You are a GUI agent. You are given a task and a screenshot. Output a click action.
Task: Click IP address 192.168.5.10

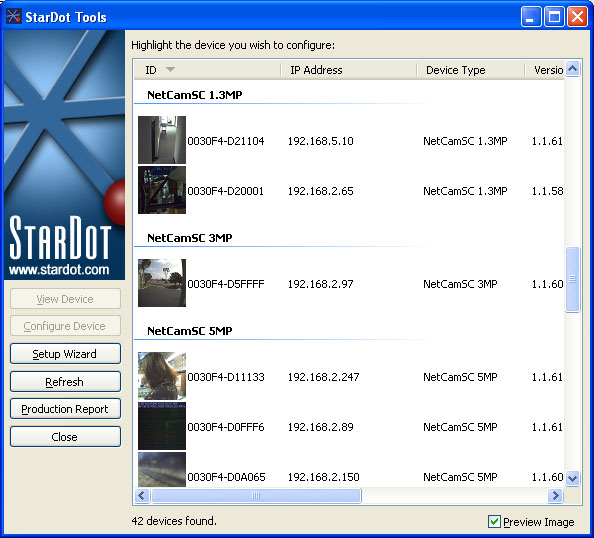click(320, 141)
